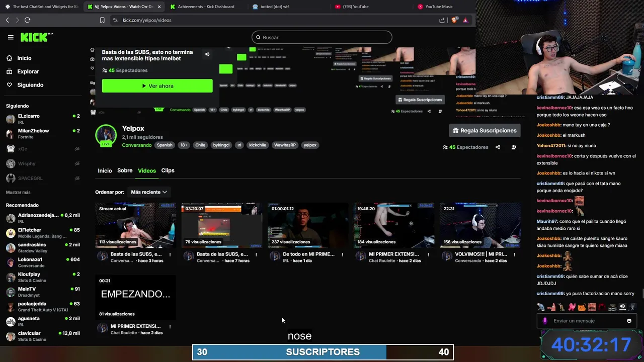Click chat username kevinalbornoz10 in first message
Image resolution: width=644 pixels, height=362 pixels.
click(554, 108)
